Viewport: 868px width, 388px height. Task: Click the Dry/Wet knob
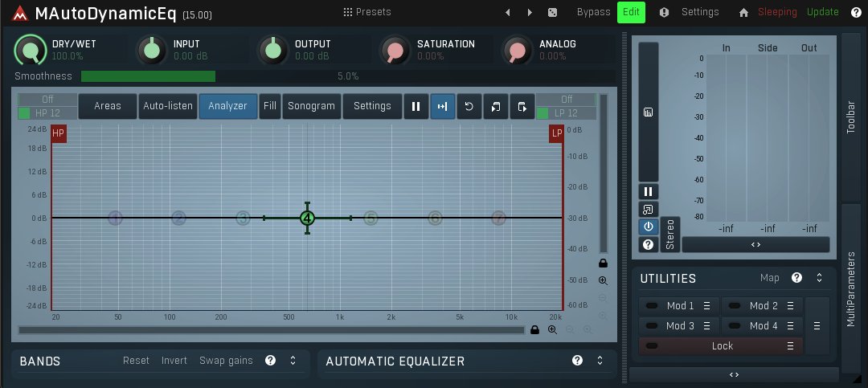(31, 51)
